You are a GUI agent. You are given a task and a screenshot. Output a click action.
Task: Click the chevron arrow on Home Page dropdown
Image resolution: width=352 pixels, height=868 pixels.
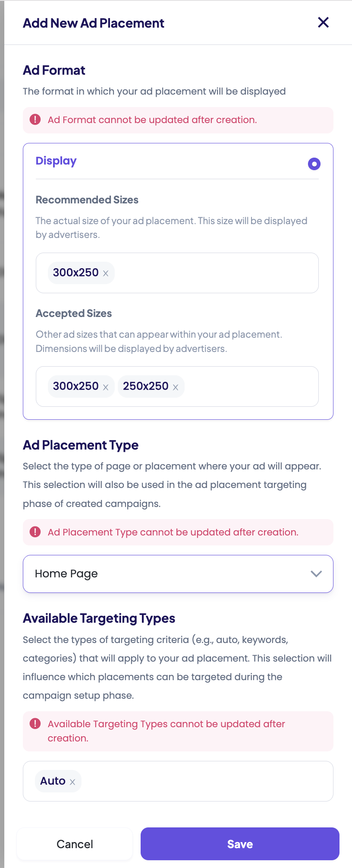[x=316, y=573]
